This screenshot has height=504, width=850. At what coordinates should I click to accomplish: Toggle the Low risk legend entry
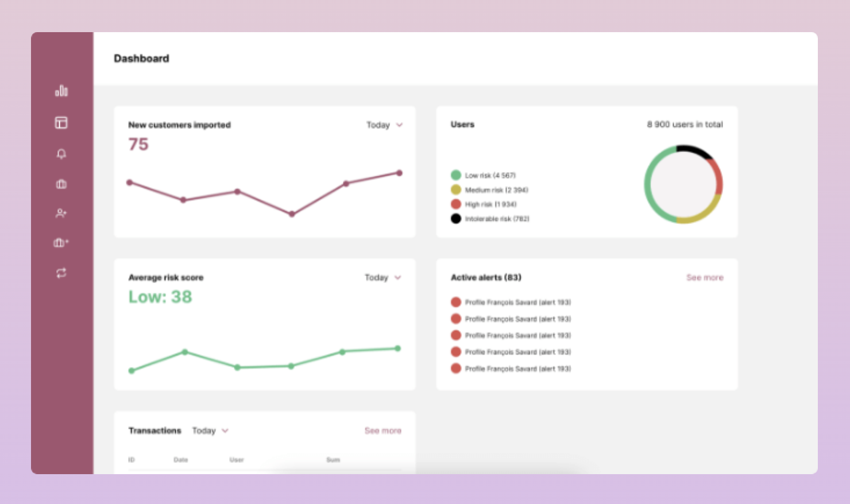click(488, 175)
